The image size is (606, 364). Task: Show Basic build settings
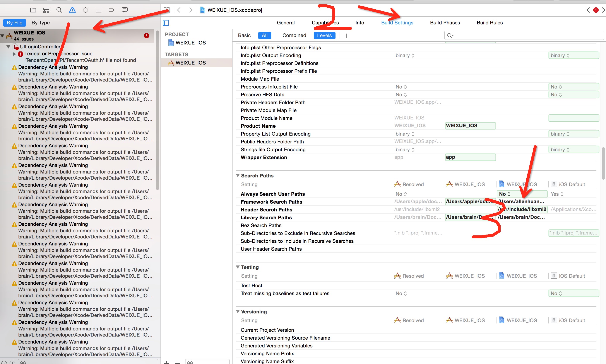[x=244, y=35]
